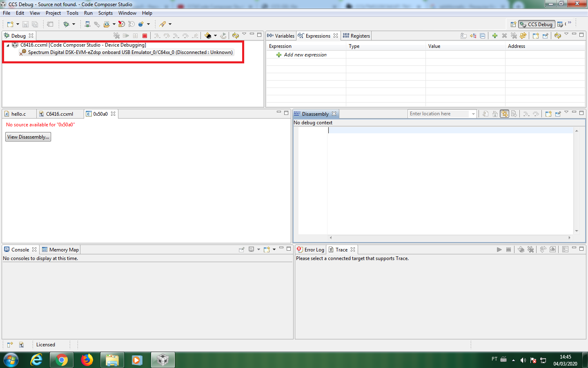This screenshot has width=588, height=368.
Task: Open the Scripts menu
Action: pyautogui.click(x=105, y=13)
